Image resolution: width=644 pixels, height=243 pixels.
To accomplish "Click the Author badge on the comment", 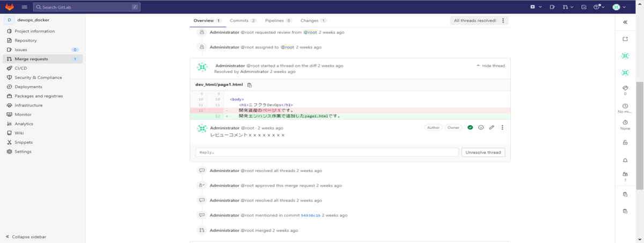I will point(433,127).
